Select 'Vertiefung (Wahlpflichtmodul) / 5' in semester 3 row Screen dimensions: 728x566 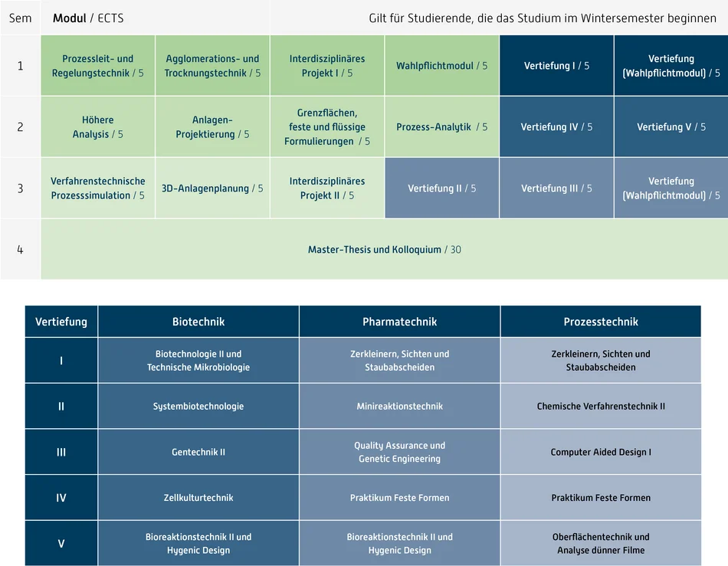pyautogui.click(x=671, y=188)
